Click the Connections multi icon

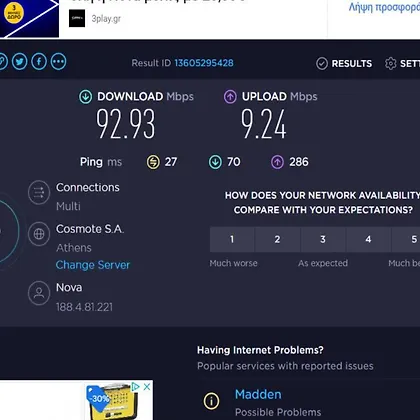(39, 192)
